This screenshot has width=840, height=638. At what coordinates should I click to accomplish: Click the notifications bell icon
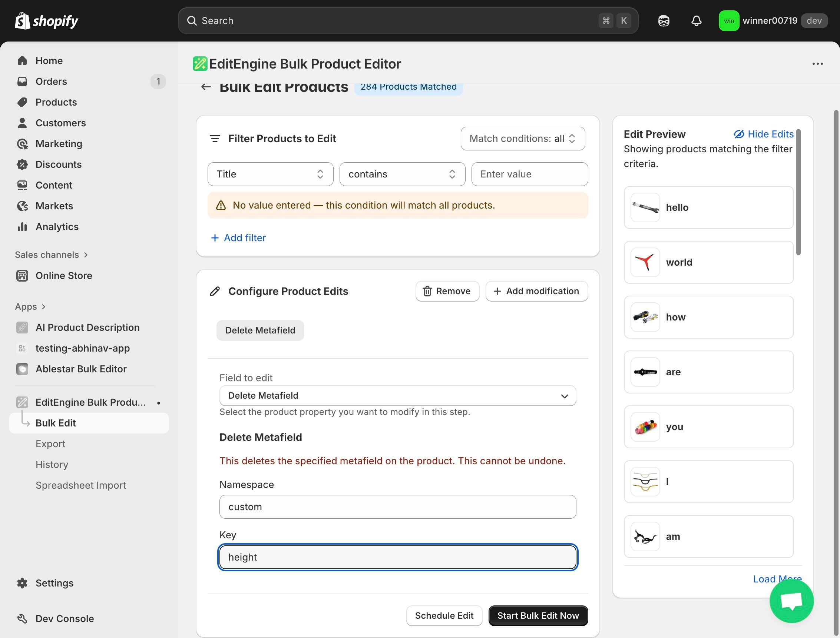[x=696, y=21]
